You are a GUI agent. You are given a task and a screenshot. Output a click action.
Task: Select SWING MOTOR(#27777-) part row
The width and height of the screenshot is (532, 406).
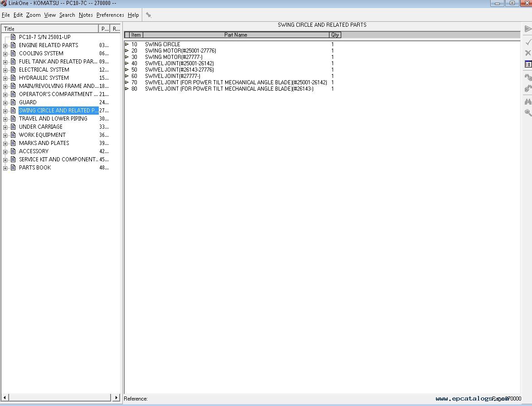(174, 57)
